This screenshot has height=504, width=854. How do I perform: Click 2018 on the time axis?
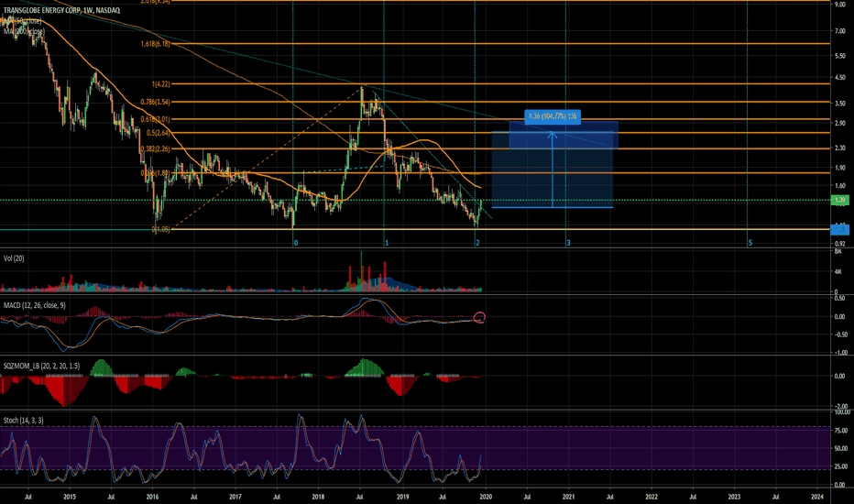pos(319,497)
